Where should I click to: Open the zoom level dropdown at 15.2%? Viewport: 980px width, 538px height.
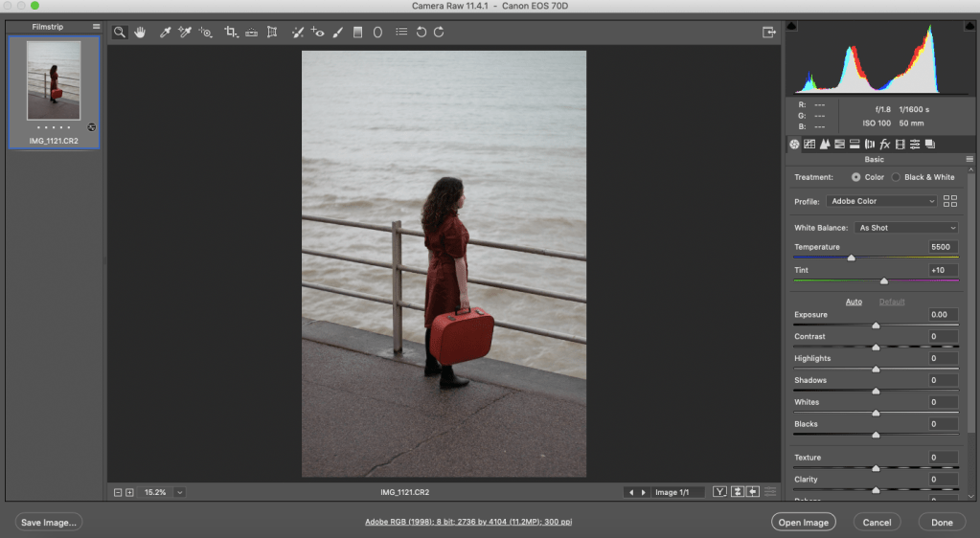[179, 492]
